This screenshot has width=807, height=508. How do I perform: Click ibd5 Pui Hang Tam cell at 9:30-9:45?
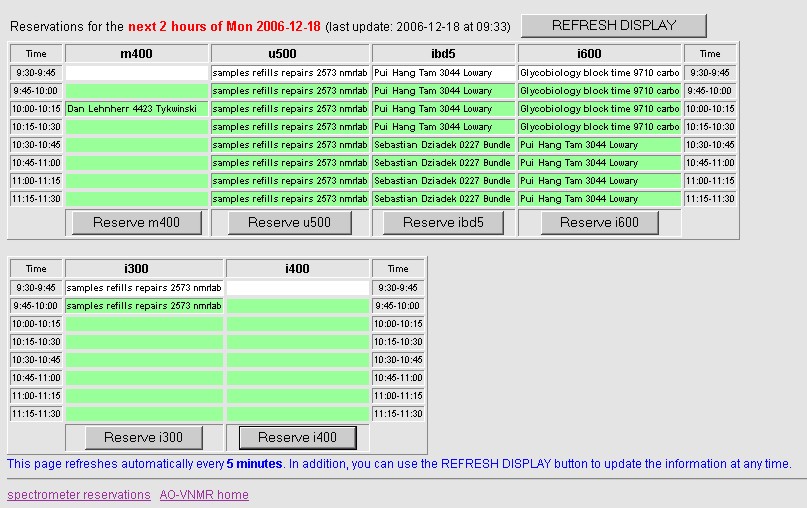pos(443,73)
